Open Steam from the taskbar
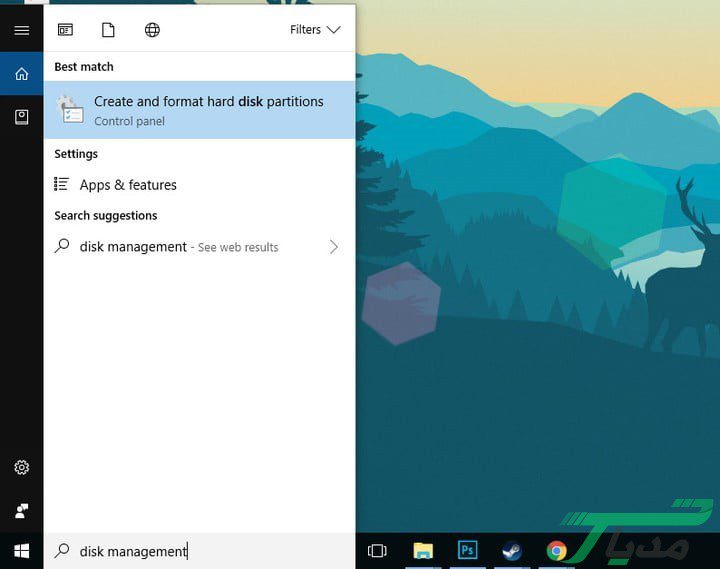The image size is (720, 569). tap(511, 551)
